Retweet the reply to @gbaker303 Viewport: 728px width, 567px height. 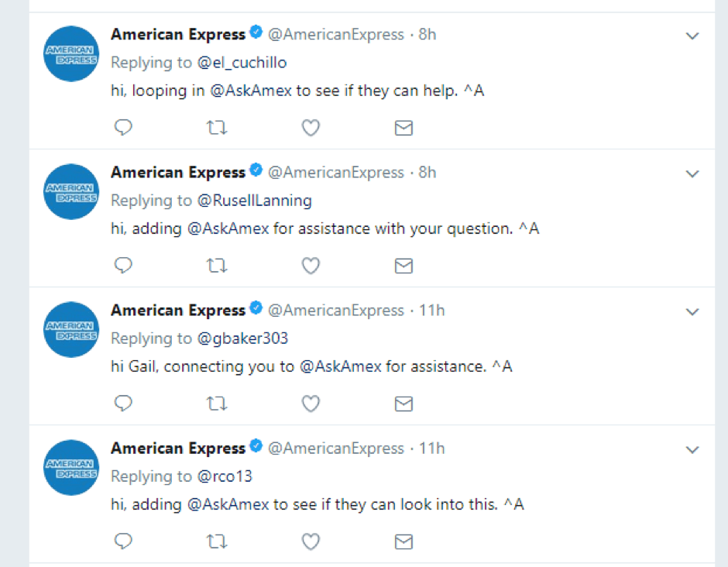coord(217,404)
